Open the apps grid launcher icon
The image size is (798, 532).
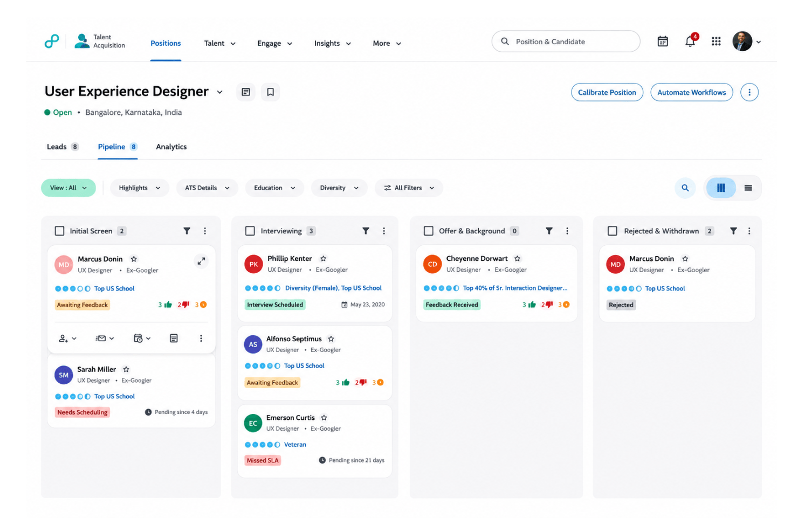pyautogui.click(x=716, y=42)
